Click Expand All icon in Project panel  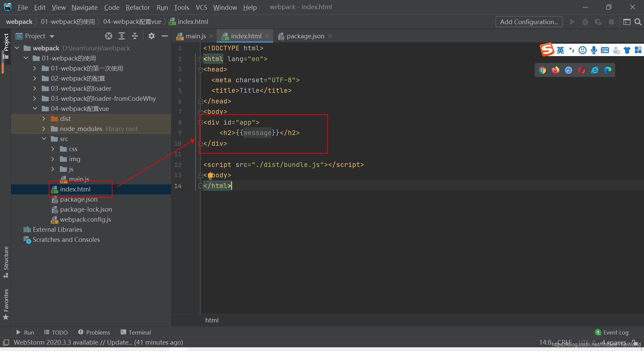(x=122, y=36)
